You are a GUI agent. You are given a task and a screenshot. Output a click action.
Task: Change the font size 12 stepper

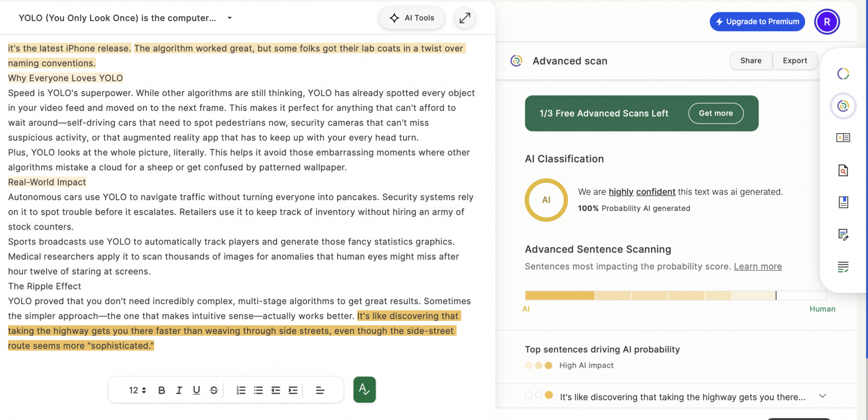click(138, 390)
